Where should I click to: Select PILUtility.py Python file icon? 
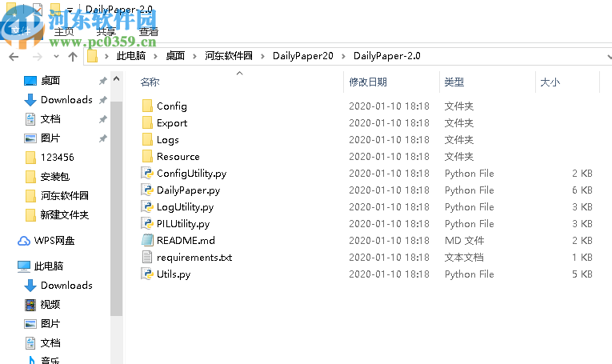point(147,223)
